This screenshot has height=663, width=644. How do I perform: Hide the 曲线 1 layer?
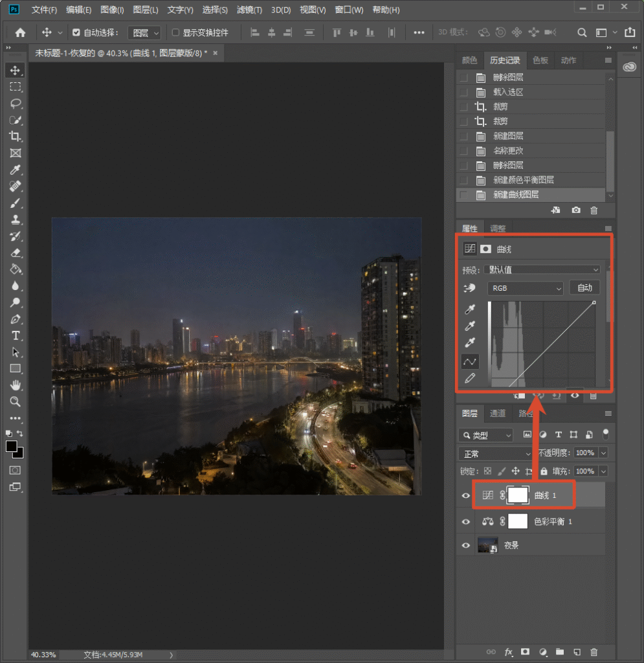[465, 495]
